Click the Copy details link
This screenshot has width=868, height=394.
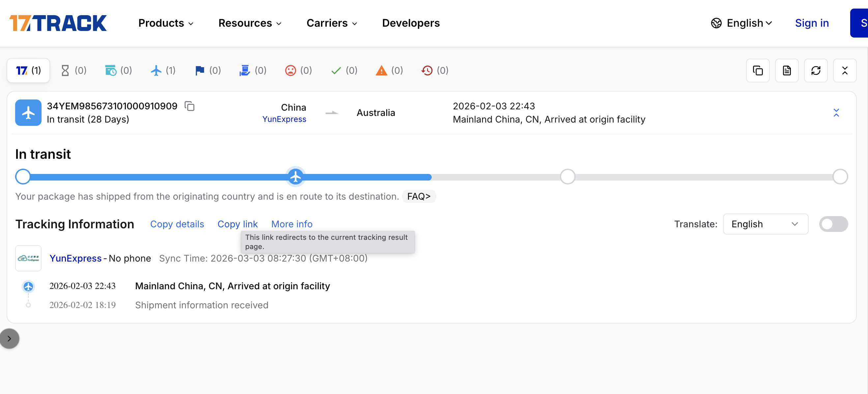(x=177, y=224)
